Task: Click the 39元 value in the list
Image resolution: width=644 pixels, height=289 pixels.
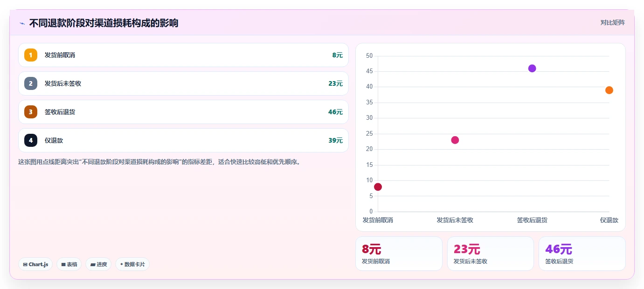Action: (335, 140)
